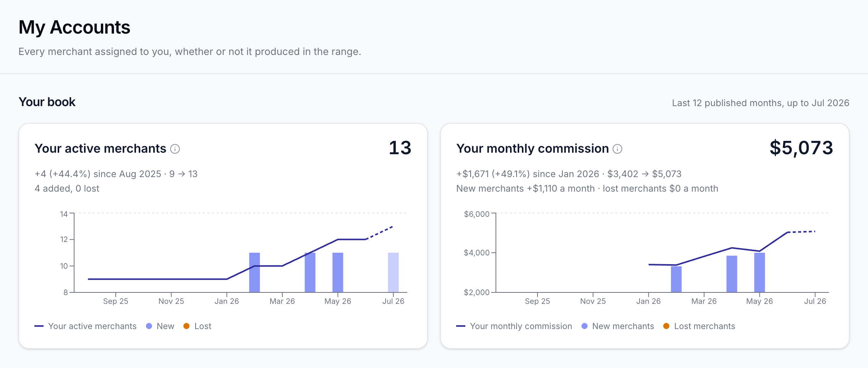Click the May 26 bar in merchants chart
Viewport: 868px width, 368px height.
(338, 273)
